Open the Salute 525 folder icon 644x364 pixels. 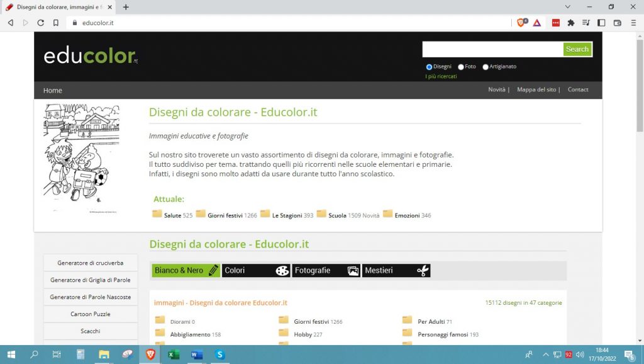point(158,213)
